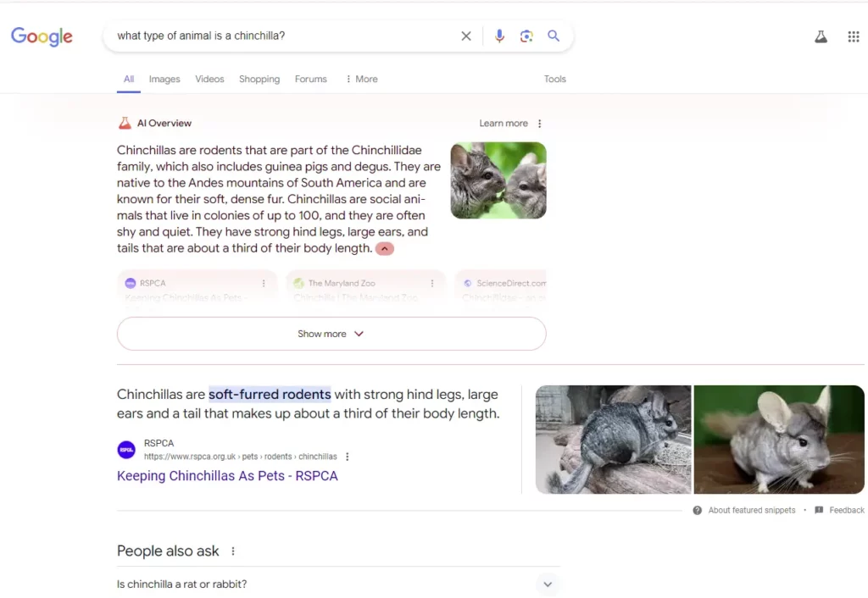This screenshot has height=598, width=868.
Task: Collapse the AI Overview with the red chevron
Action: pyautogui.click(x=385, y=249)
